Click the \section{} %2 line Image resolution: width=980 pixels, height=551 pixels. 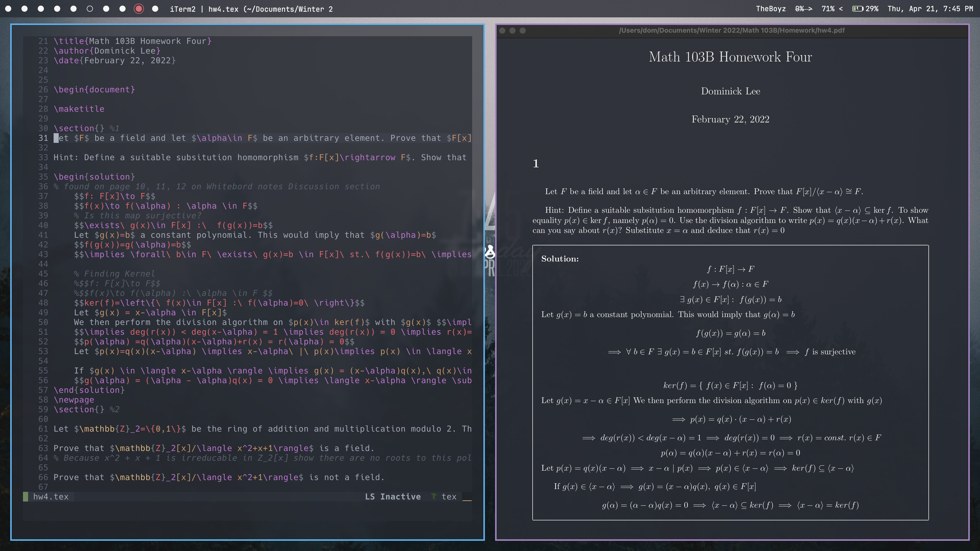pyautogui.click(x=86, y=409)
